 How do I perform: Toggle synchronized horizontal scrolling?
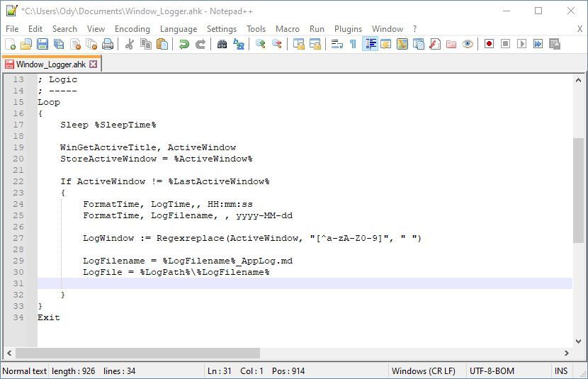point(315,44)
